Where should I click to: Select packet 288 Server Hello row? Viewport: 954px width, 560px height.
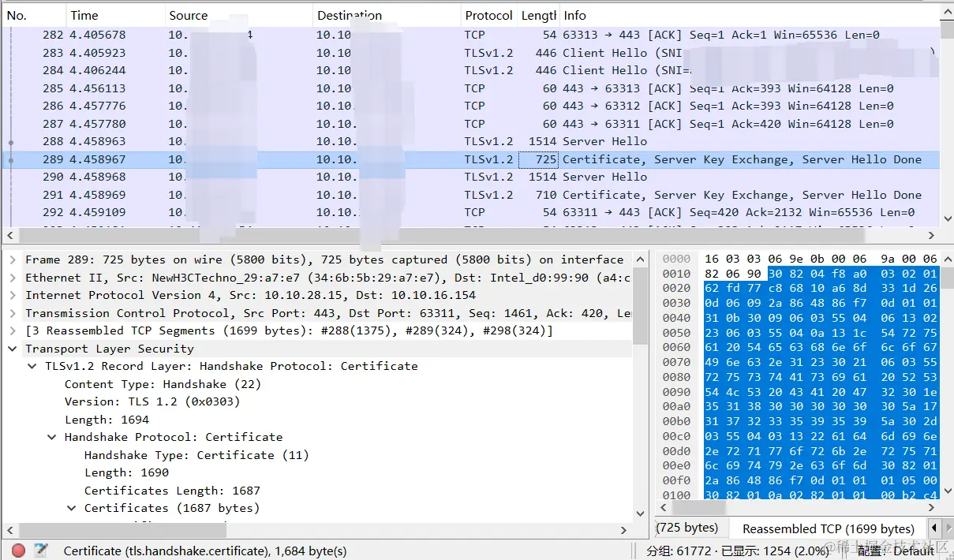(x=471, y=141)
